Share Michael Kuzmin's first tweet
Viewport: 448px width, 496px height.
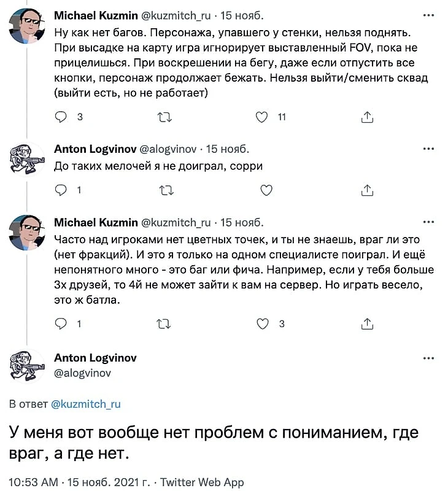tap(367, 117)
